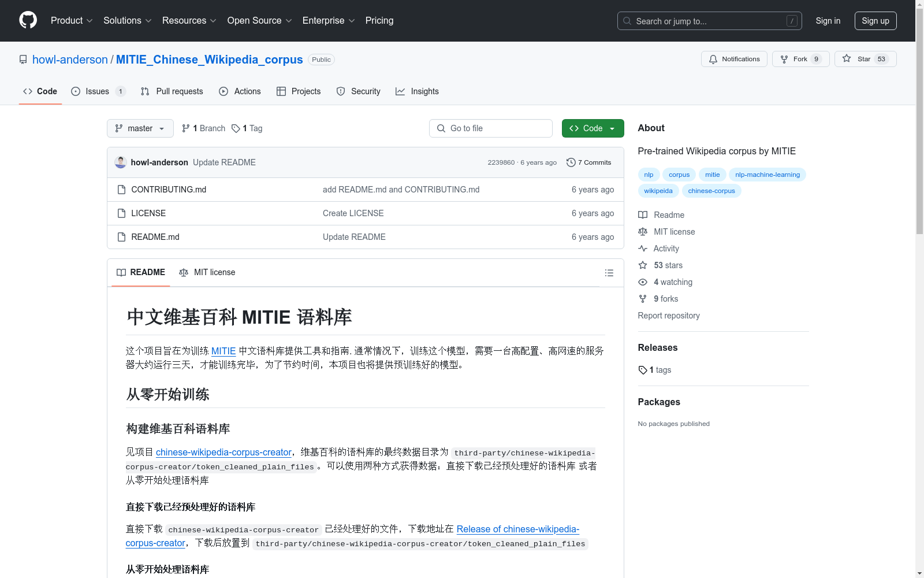This screenshot has width=924, height=578.
Task: Expand the Product menu
Action: (x=72, y=21)
